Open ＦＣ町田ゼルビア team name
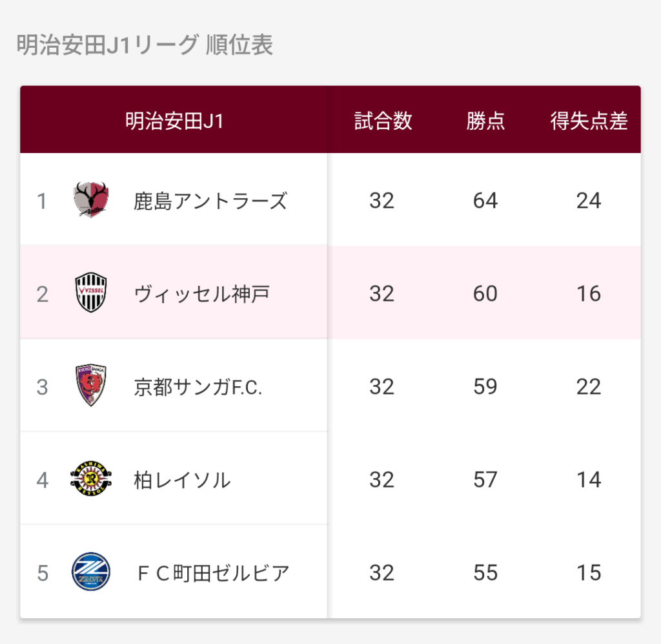This screenshot has height=644, width=661. coord(212,573)
